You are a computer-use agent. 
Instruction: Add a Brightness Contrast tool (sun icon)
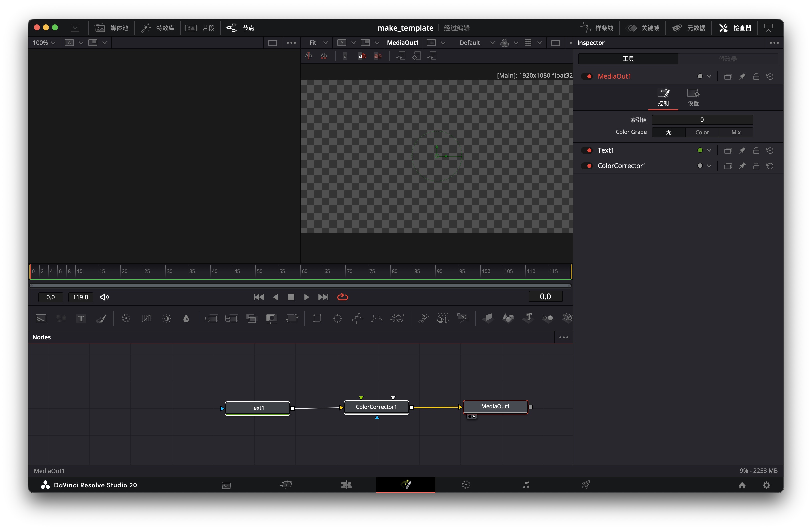(x=167, y=319)
